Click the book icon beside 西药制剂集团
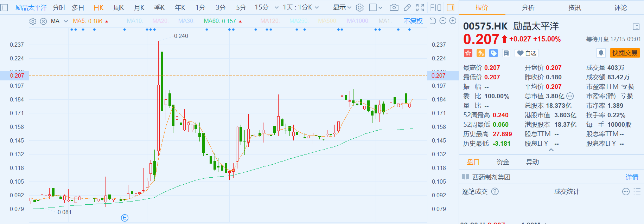The image size is (644, 224). point(465,177)
